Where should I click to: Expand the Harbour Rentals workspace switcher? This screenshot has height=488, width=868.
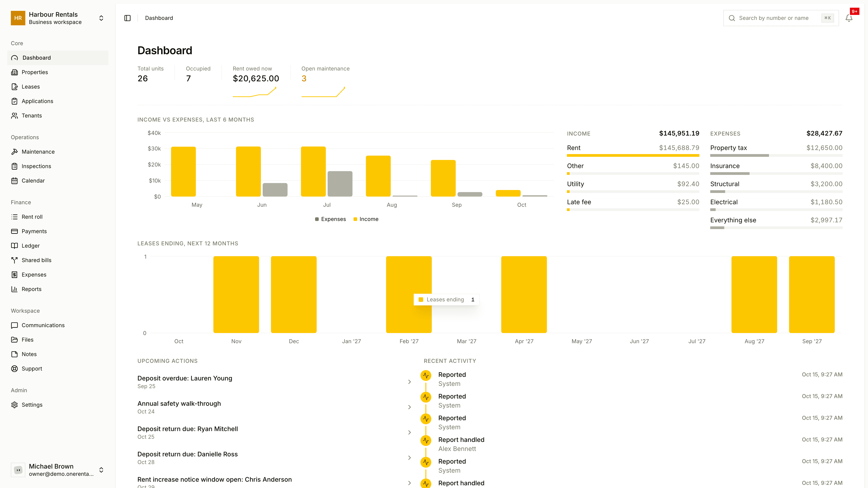(x=58, y=18)
